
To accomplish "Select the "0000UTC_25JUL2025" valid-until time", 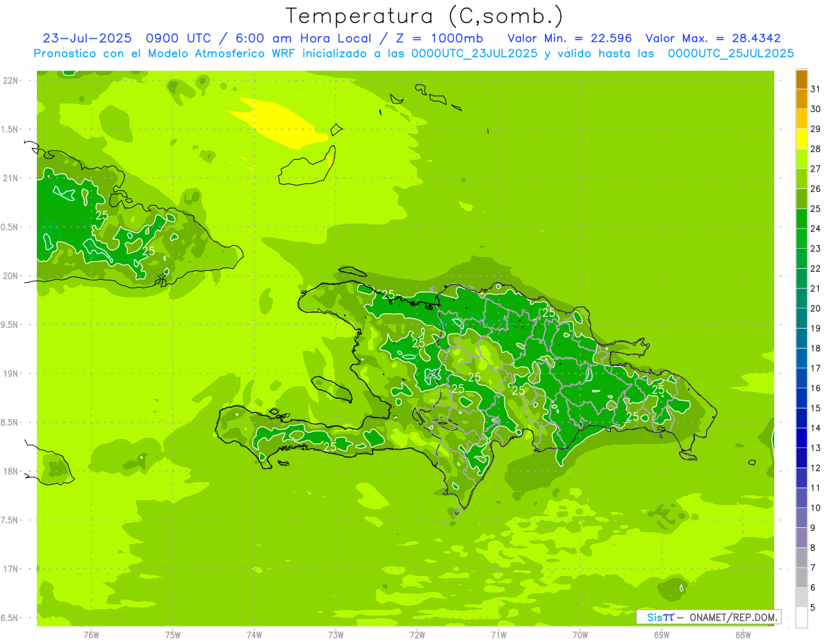I will [730, 53].
